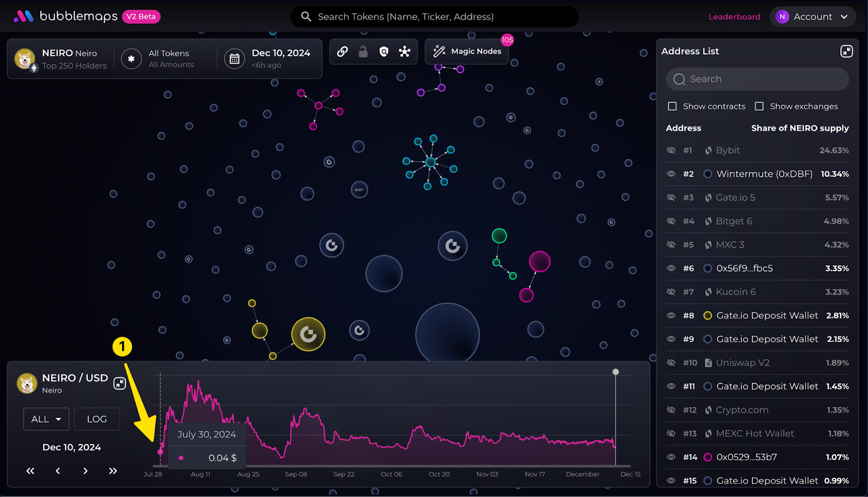
Task: Enable the Show exchanges checkbox
Action: [759, 106]
